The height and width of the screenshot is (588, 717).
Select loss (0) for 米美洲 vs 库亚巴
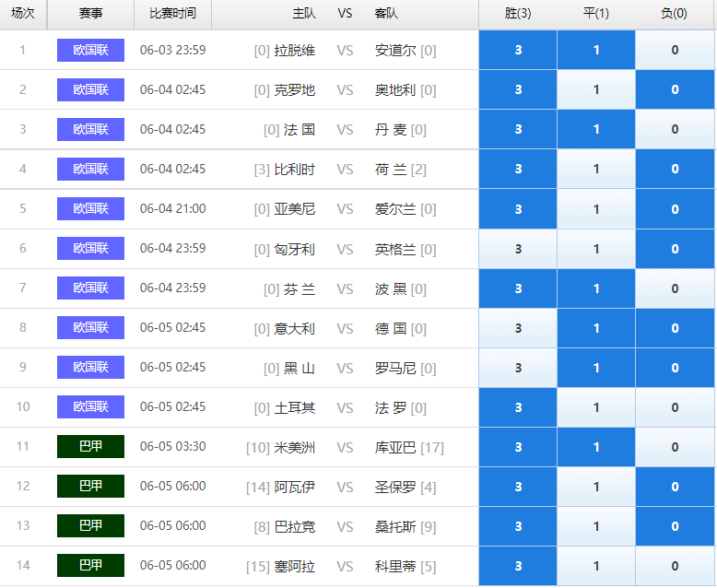675,447
